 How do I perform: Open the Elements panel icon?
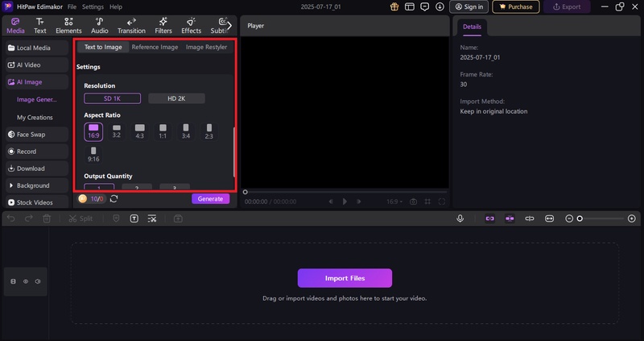68,26
